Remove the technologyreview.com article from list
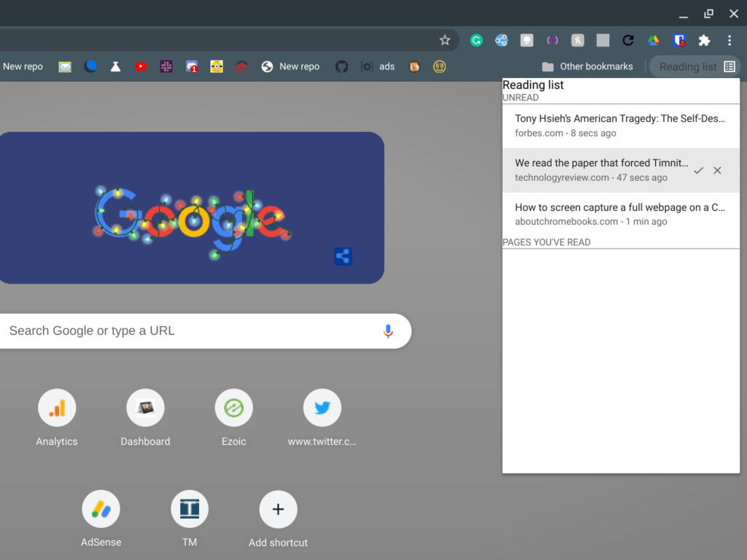Image resolution: width=747 pixels, height=560 pixels. (x=717, y=171)
